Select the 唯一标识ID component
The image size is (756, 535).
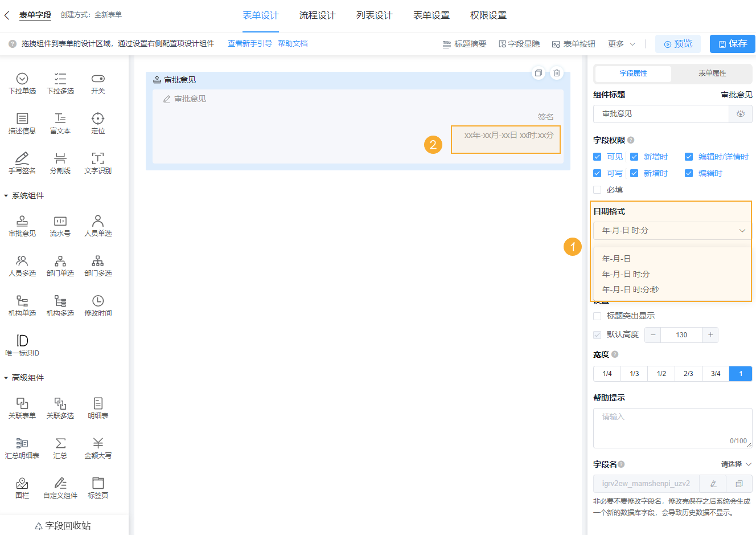click(x=22, y=344)
